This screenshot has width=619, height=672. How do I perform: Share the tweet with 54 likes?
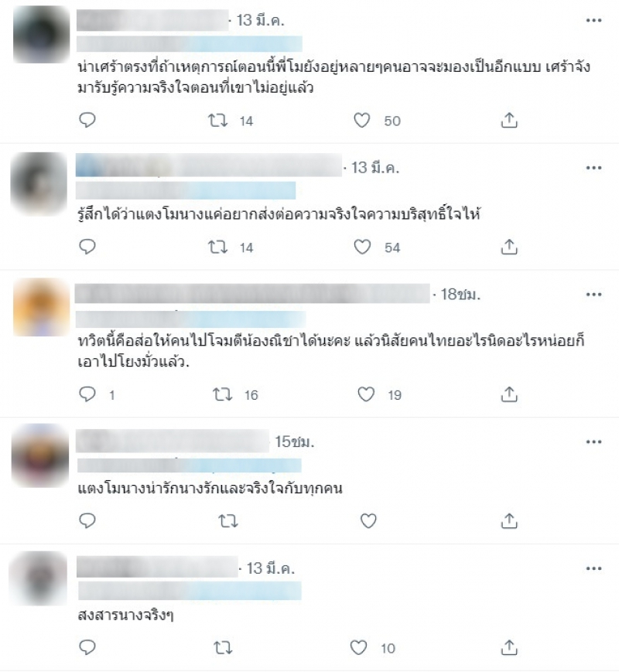[509, 247]
